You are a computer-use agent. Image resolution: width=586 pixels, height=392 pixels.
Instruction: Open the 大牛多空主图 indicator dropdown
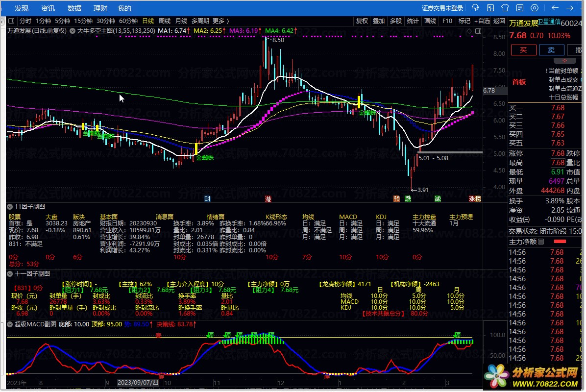click(x=73, y=31)
